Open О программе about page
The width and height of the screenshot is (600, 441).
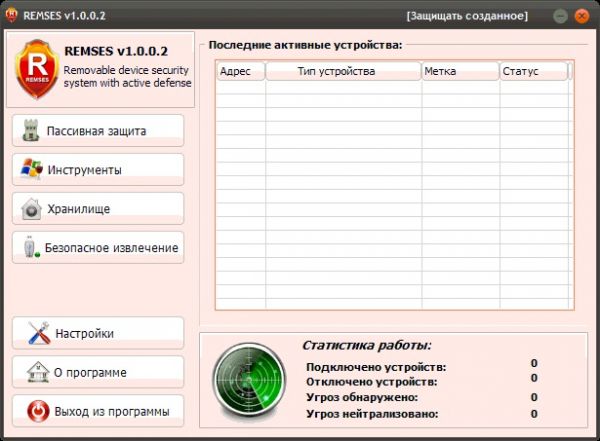98,372
